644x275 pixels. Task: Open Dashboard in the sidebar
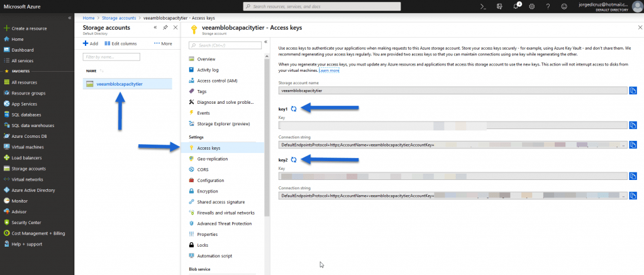[23, 50]
